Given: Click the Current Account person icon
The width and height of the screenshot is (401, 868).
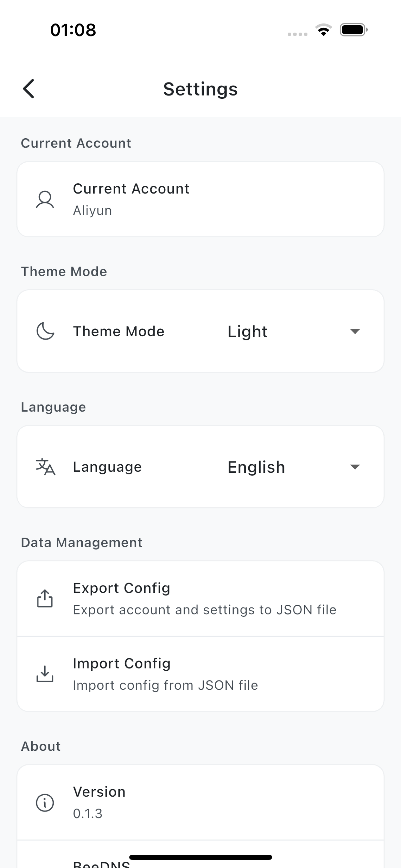Looking at the screenshot, I should coord(45,200).
